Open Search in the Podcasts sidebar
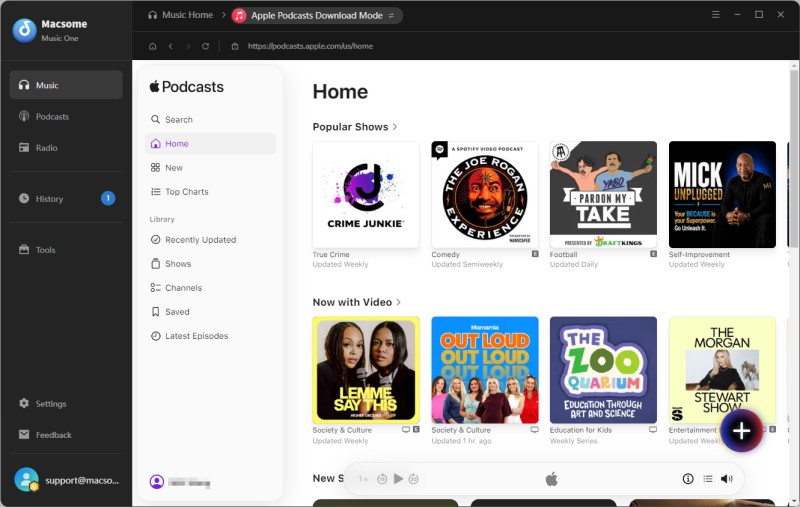 pyautogui.click(x=210, y=119)
